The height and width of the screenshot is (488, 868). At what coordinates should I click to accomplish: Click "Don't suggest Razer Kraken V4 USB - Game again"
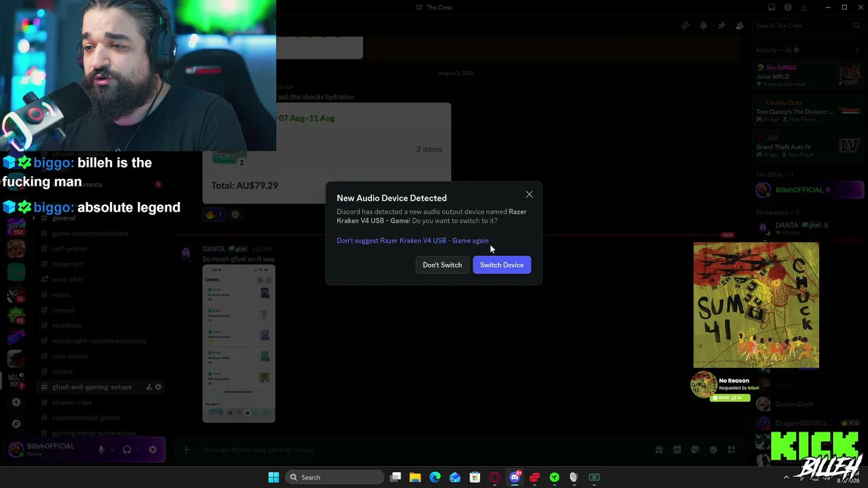412,241
